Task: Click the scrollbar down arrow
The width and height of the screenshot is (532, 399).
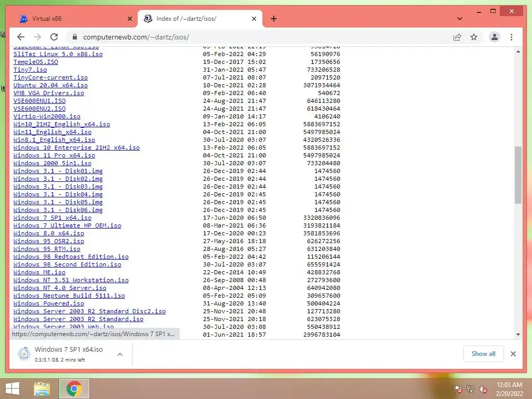Action: (x=518, y=335)
